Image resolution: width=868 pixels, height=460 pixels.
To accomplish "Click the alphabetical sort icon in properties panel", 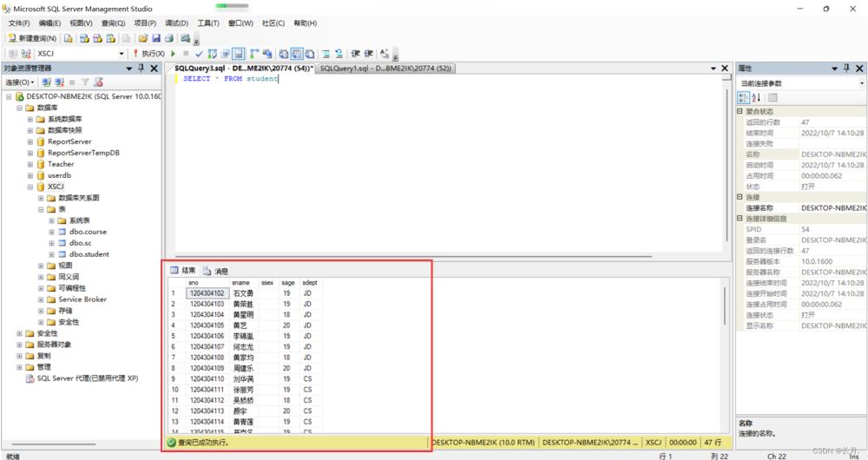I will (756, 97).
